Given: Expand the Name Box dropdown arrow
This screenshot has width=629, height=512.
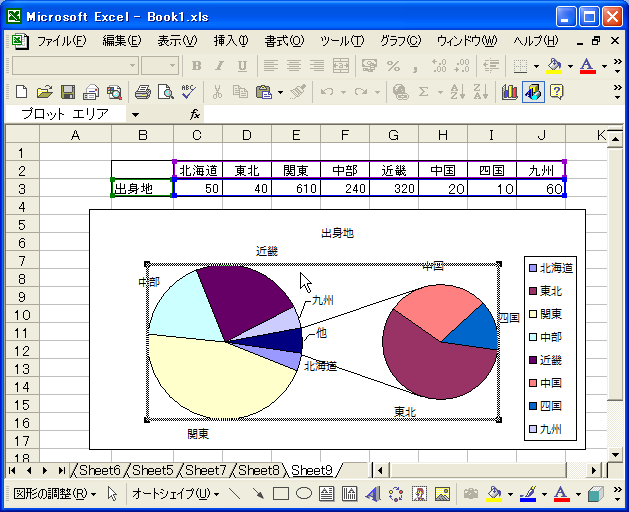Looking at the screenshot, I should coord(135,115).
